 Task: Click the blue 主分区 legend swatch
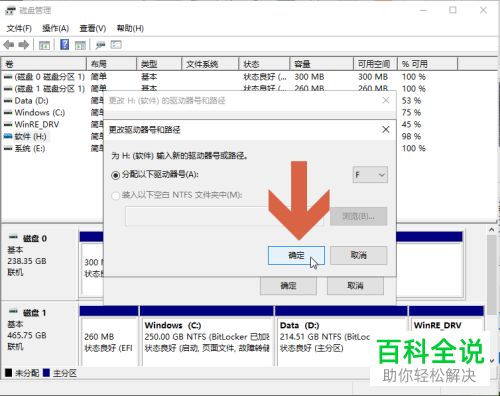tap(47, 373)
